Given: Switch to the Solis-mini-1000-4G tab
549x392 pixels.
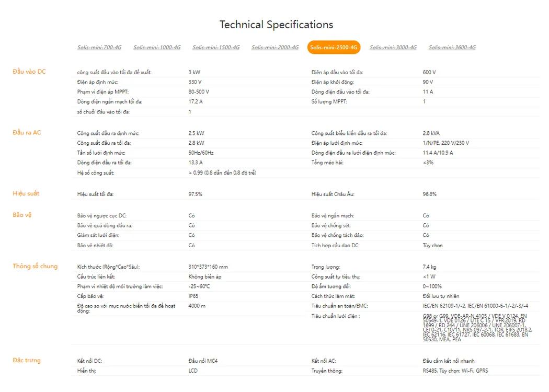Looking at the screenshot, I should (157, 48).
